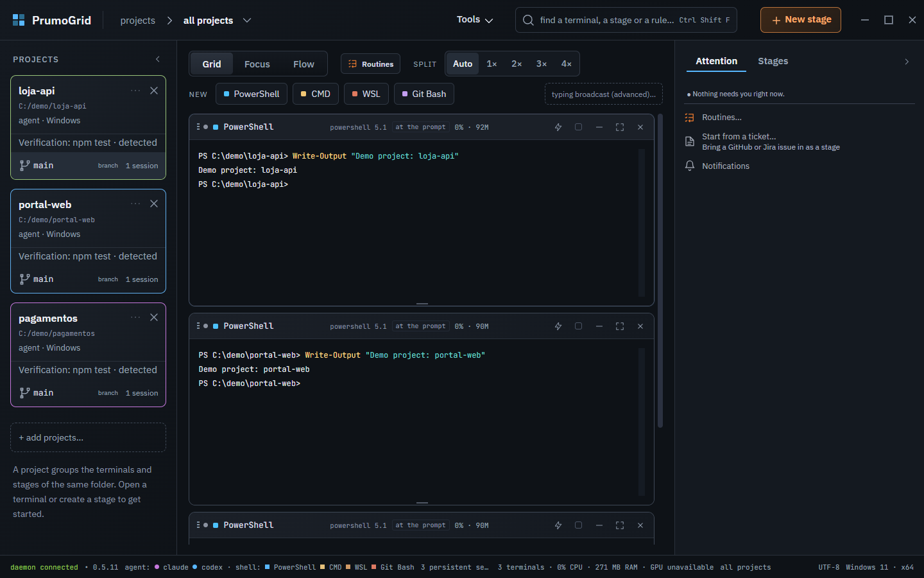The height and width of the screenshot is (578, 924).
Task: Click the lightning bolt icon in the portal-web terminal header
Action: pos(558,326)
